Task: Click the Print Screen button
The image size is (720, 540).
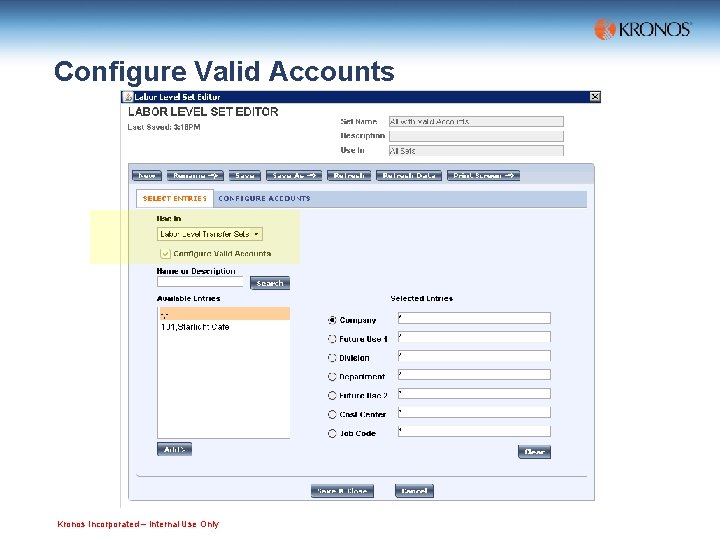Action: [484, 175]
